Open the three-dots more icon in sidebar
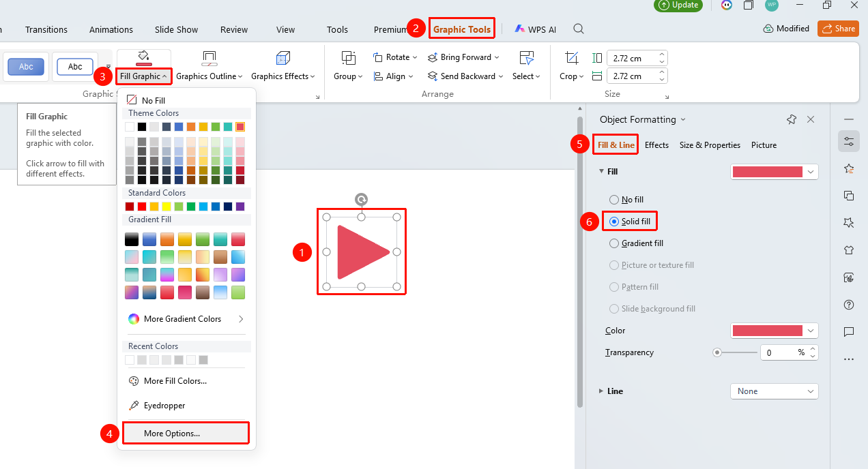The height and width of the screenshot is (469, 868). (849, 359)
